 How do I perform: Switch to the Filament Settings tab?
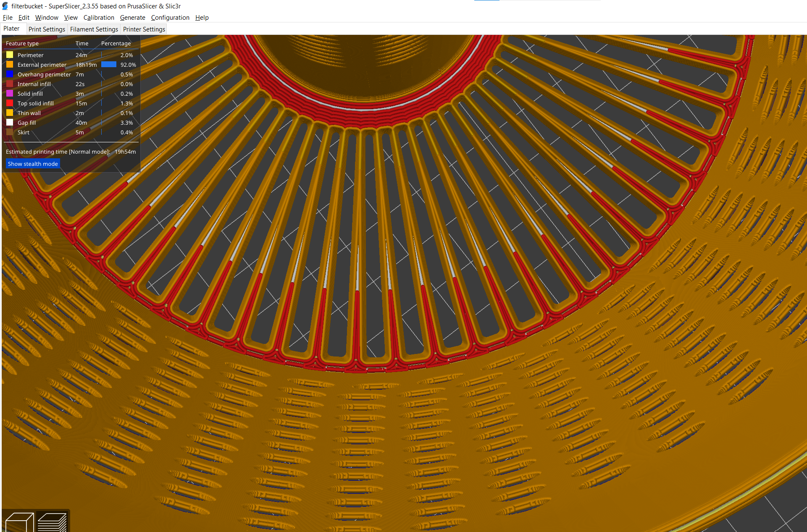[94, 29]
